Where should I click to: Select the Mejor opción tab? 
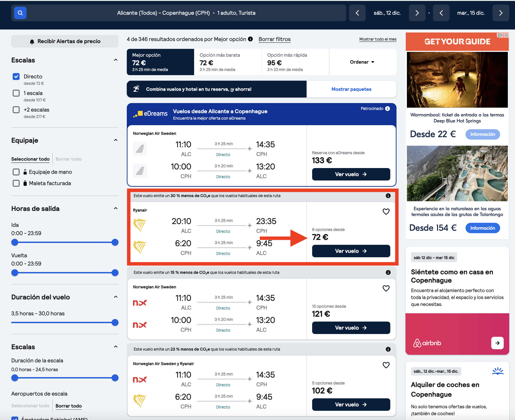point(160,62)
